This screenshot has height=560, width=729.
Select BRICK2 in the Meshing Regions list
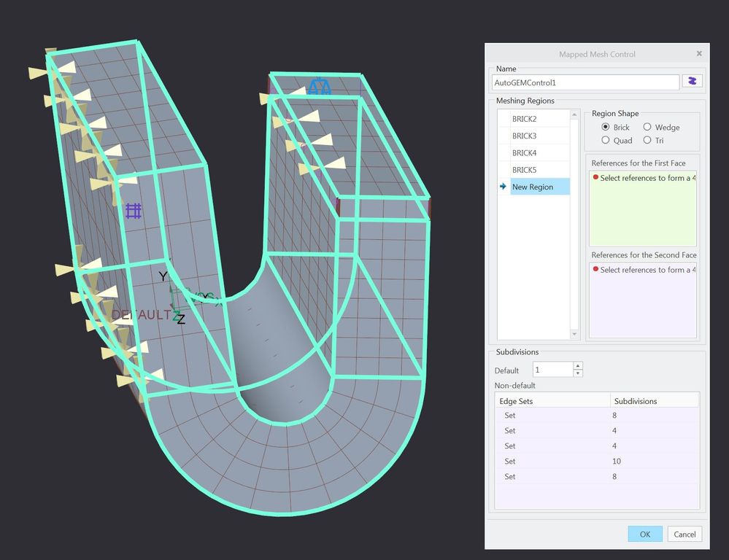pos(524,118)
